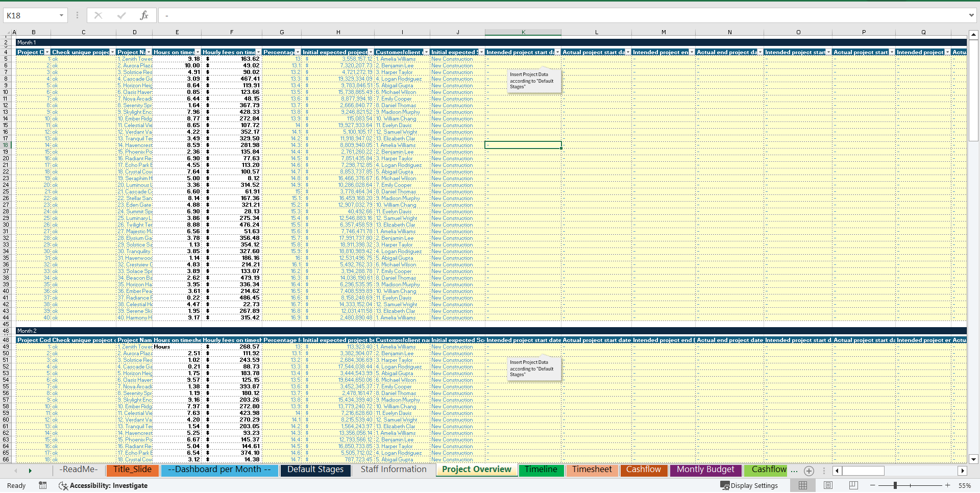The image size is (980, 493).
Task: Click the next sheet navigation arrow
Action: (30, 471)
